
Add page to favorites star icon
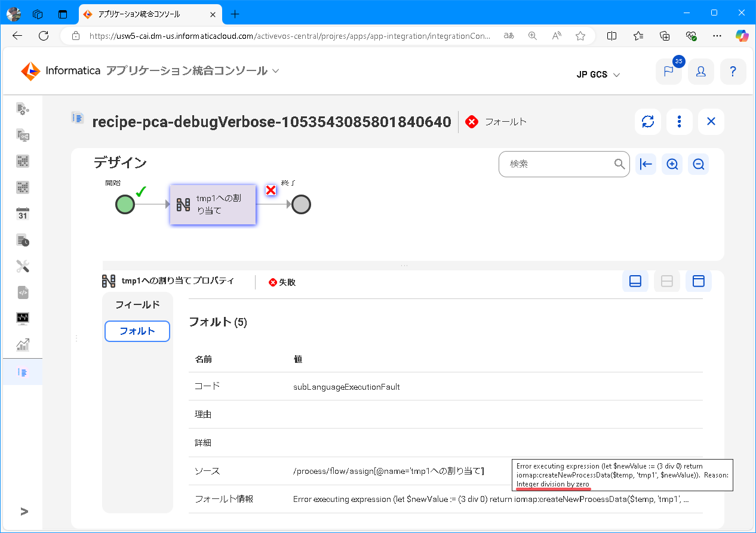[580, 36]
